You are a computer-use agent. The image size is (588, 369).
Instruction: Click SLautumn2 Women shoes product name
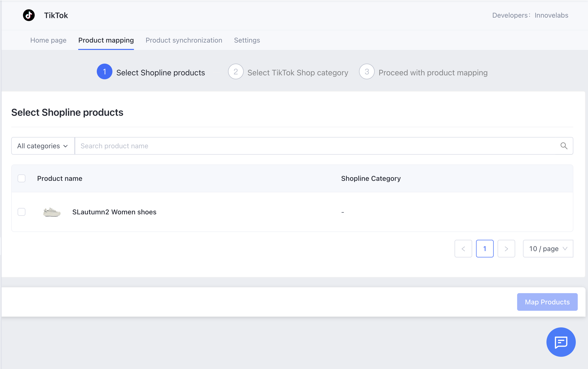(x=114, y=212)
